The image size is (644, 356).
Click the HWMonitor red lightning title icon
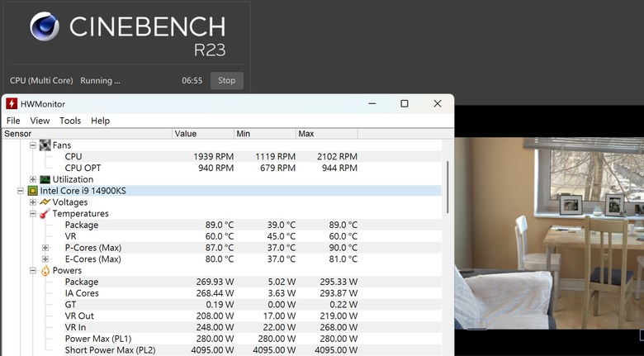12,103
